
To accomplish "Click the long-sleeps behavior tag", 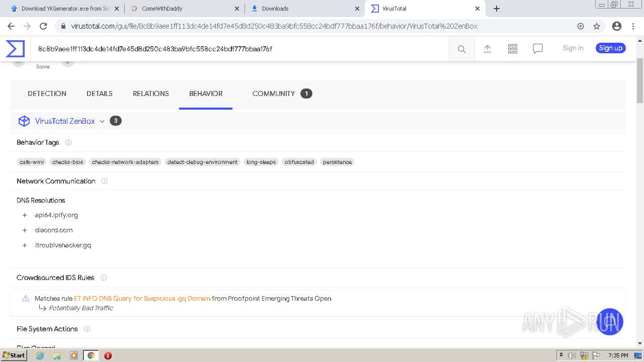I will [x=261, y=162].
